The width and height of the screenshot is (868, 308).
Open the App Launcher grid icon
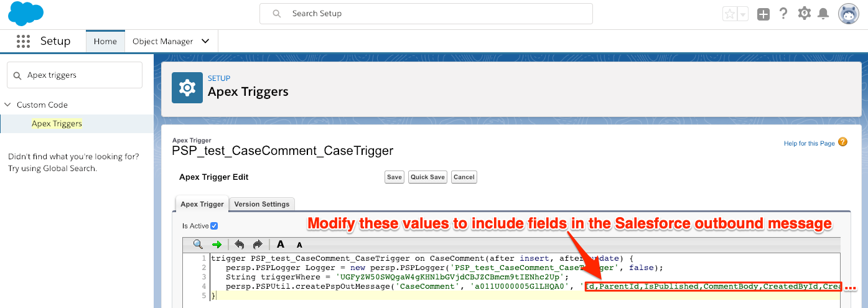(x=23, y=42)
